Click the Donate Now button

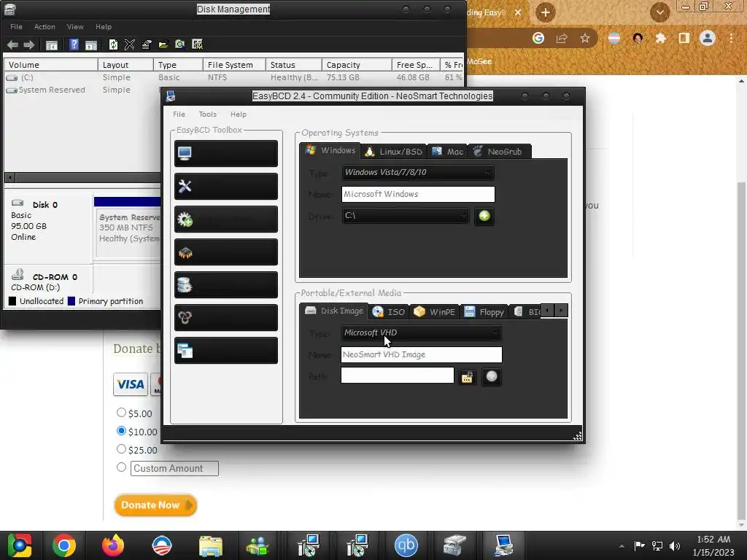click(x=155, y=505)
